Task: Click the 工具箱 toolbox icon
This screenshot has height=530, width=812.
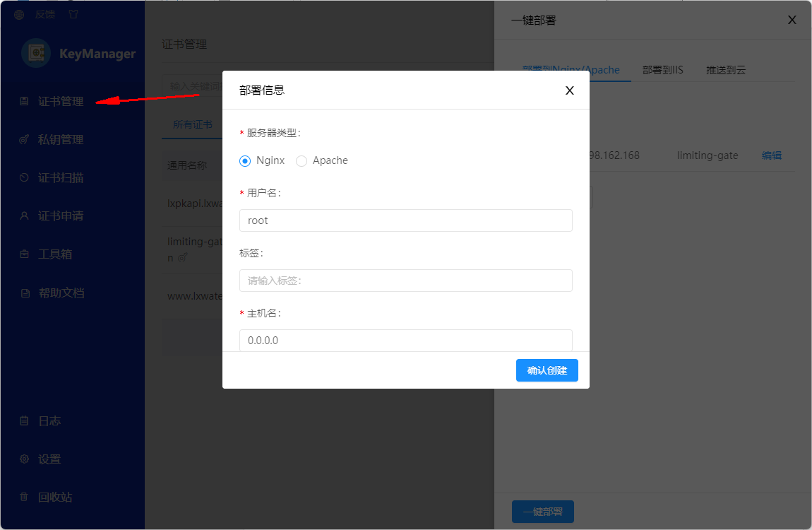Action: (24, 254)
